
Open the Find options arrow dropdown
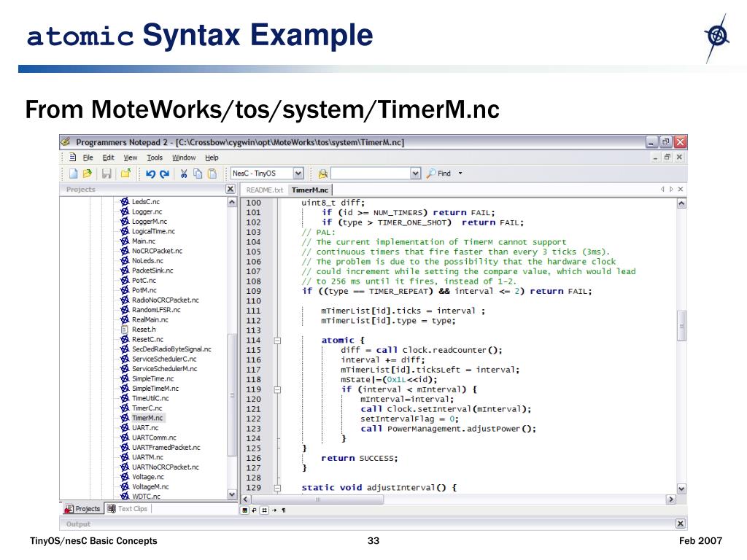(460, 174)
